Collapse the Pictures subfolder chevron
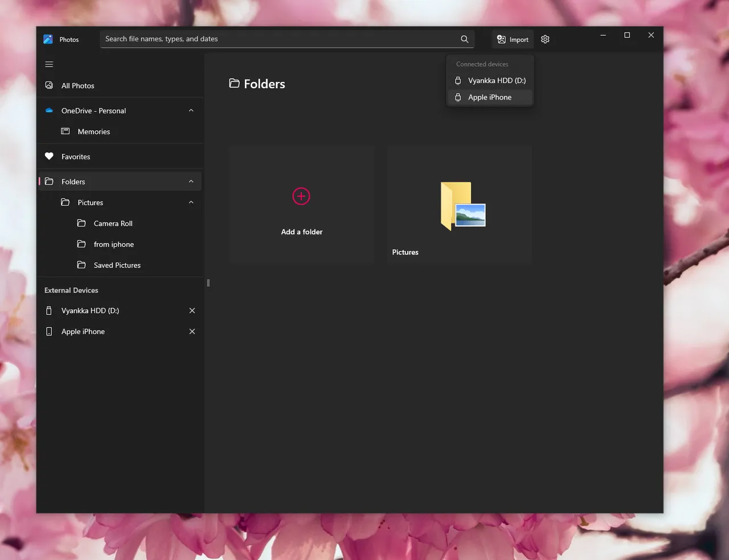729x560 pixels. click(x=191, y=203)
